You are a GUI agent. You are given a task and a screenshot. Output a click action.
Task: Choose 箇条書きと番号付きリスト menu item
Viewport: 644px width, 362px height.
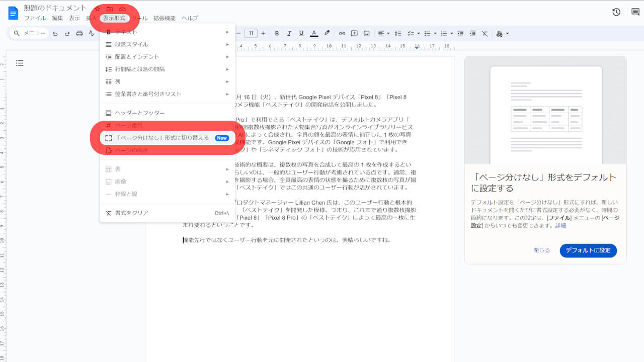point(168,94)
